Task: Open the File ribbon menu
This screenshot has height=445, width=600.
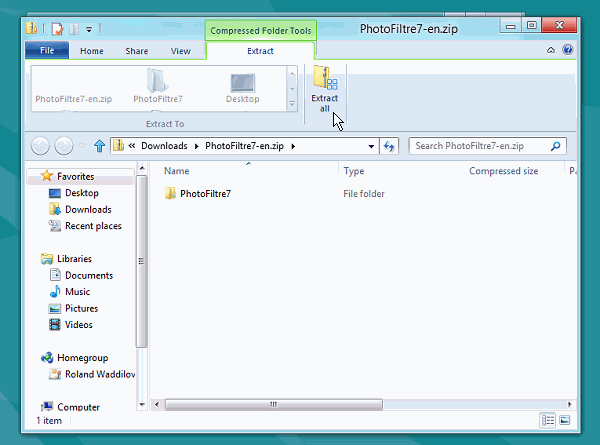Action: [x=47, y=51]
